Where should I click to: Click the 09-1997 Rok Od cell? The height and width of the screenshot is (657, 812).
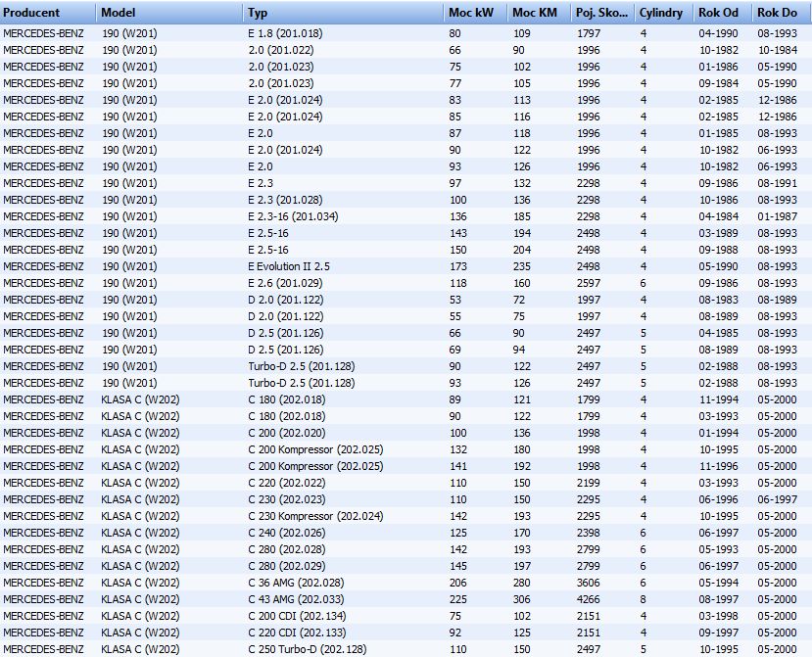[718, 633]
